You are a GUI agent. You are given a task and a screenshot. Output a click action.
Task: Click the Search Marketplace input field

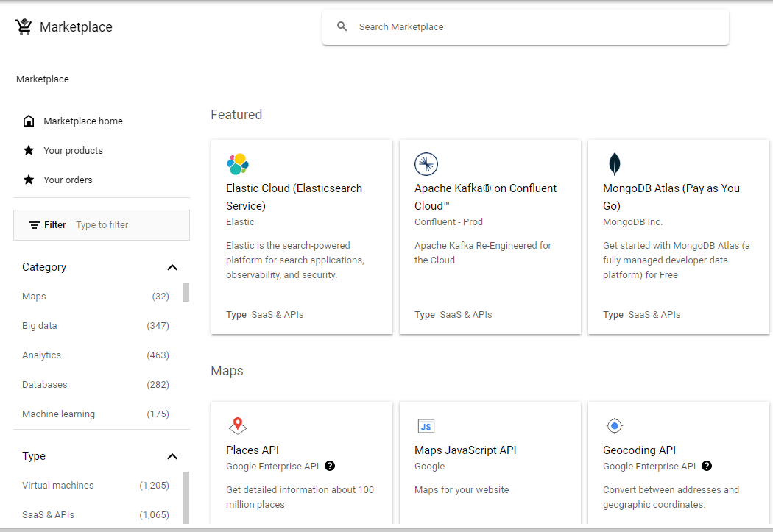tap(526, 27)
